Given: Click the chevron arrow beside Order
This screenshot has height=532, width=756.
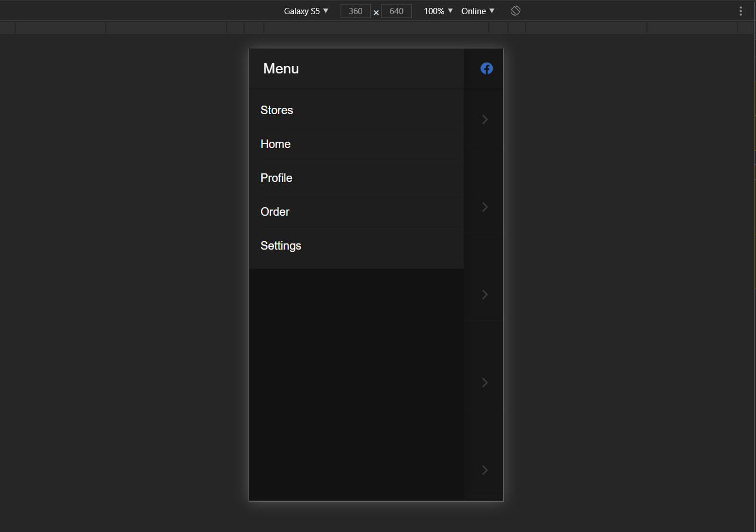Looking at the screenshot, I should [x=485, y=207].
